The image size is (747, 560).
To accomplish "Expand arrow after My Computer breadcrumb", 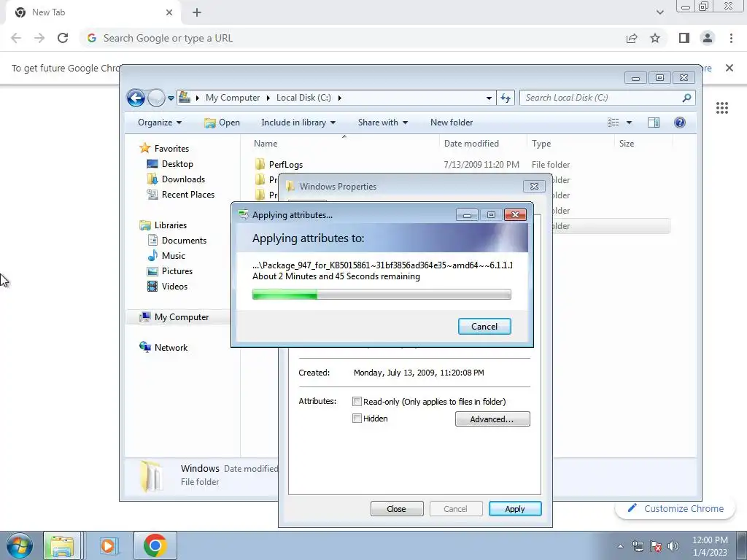I will 268,98.
